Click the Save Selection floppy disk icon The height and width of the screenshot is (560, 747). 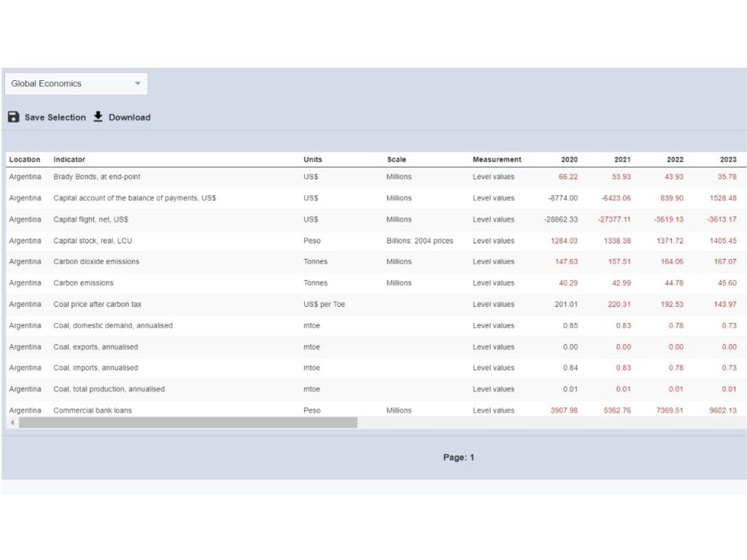click(13, 117)
